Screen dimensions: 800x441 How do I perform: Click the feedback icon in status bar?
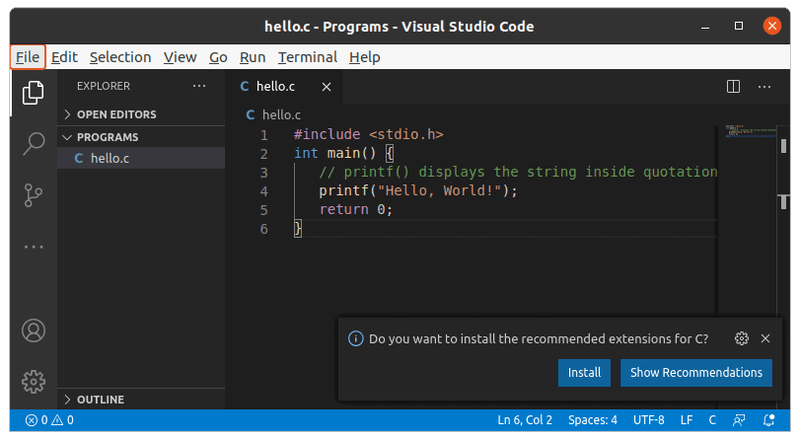pyautogui.click(x=740, y=420)
